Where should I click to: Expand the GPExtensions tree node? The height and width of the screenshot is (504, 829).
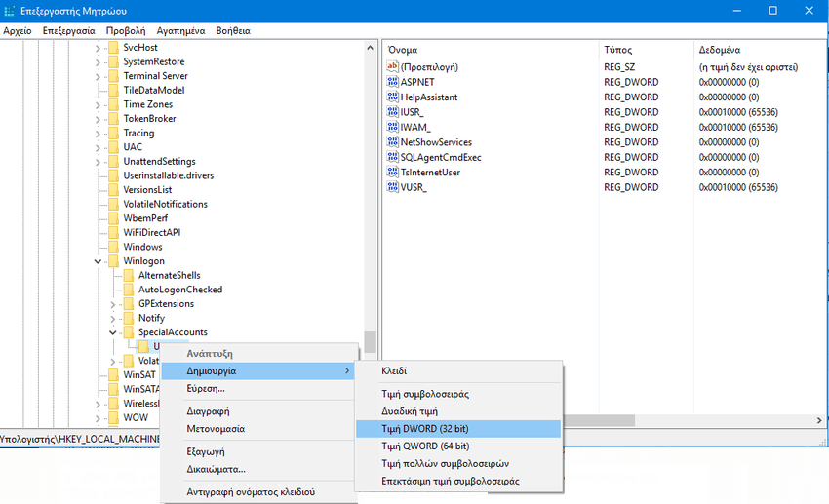click(114, 304)
